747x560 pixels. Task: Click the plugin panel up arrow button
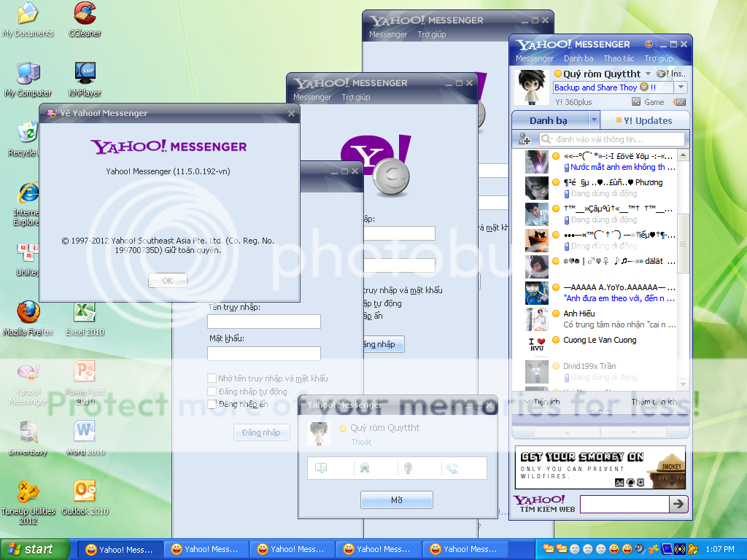click(x=568, y=432)
